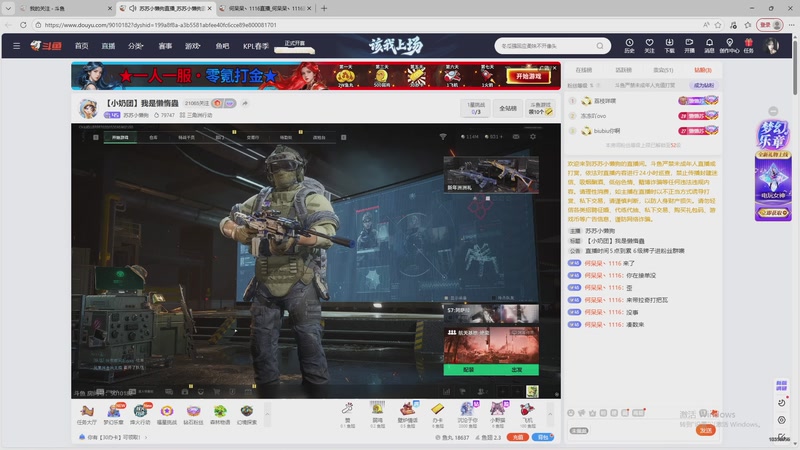Send the 小野猫 gift

click(x=497, y=414)
